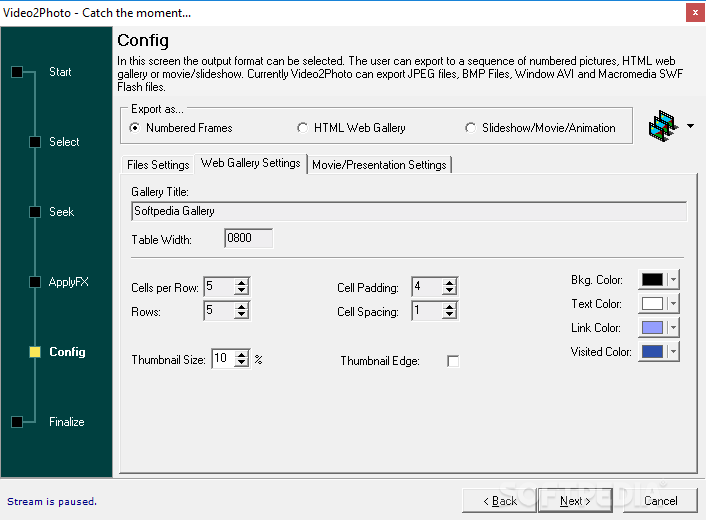
Task: Click the Thumbnail Size number field
Action: (x=223, y=358)
